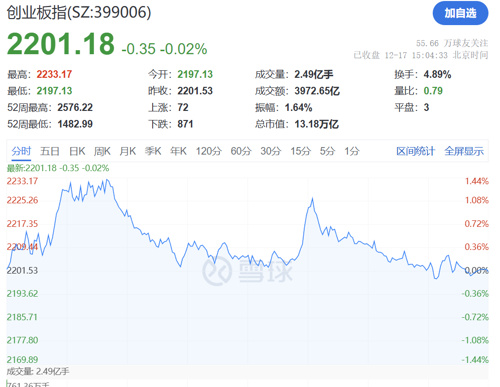This screenshot has height=387, width=500.
Task: Click the 全屏显示 fullscreen link
Action: pos(464,151)
